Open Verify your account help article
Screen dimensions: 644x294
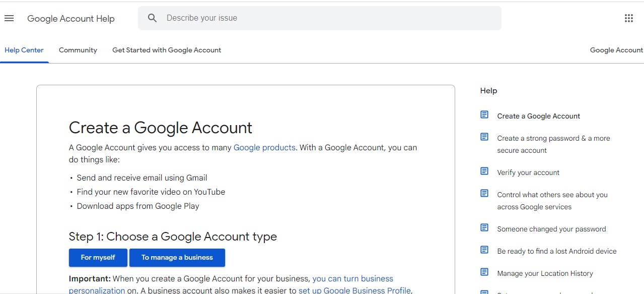528,172
